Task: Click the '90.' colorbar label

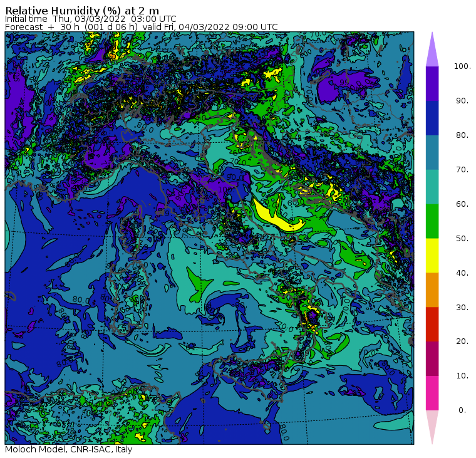Action: (462, 101)
